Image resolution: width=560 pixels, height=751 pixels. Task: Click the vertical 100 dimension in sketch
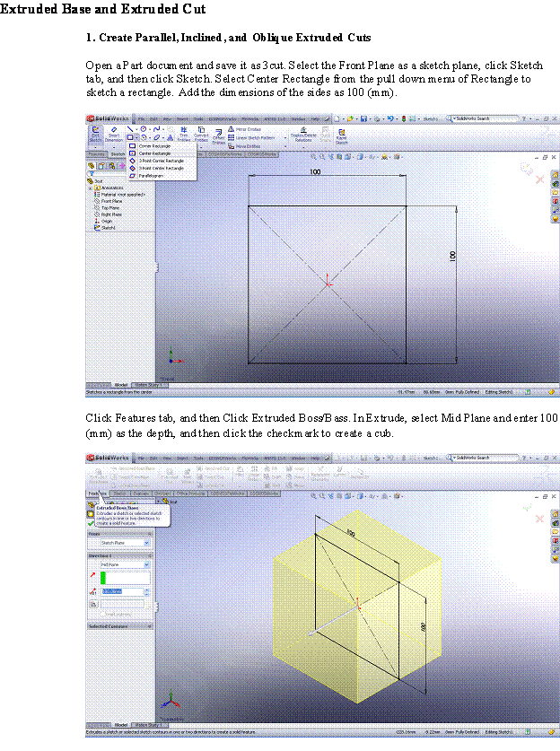pos(452,257)
